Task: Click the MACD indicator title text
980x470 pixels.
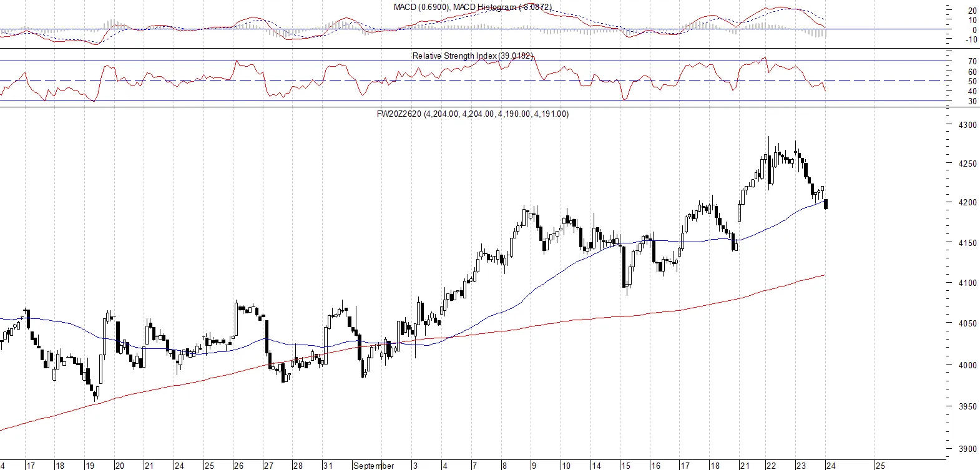Action: (473, 7)
